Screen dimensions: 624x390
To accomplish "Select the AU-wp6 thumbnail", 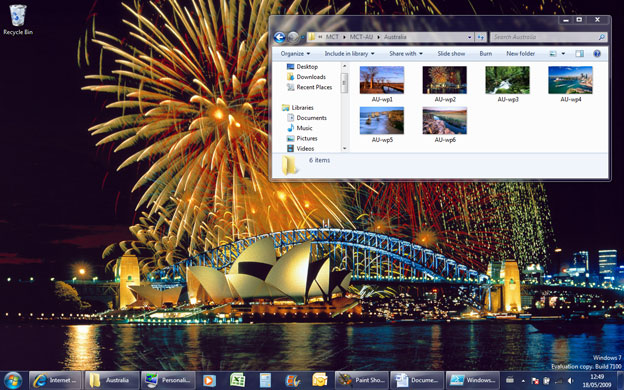I will click(x=445, y=121).
